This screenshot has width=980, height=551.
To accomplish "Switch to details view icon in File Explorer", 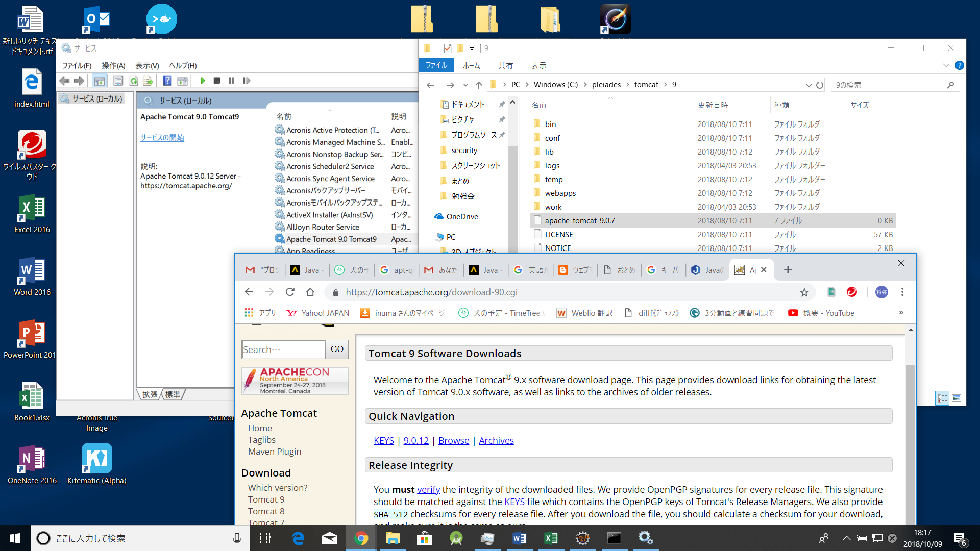I will click(942, 398).
